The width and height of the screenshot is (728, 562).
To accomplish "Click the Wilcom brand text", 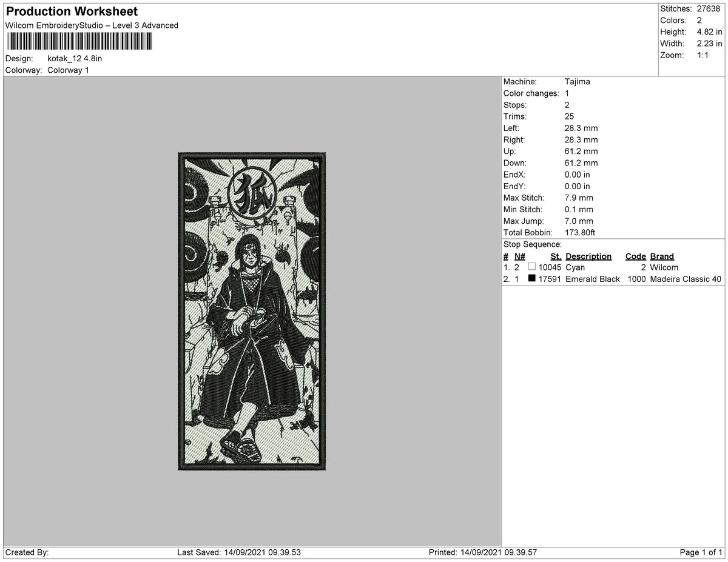I will (664, 267).
